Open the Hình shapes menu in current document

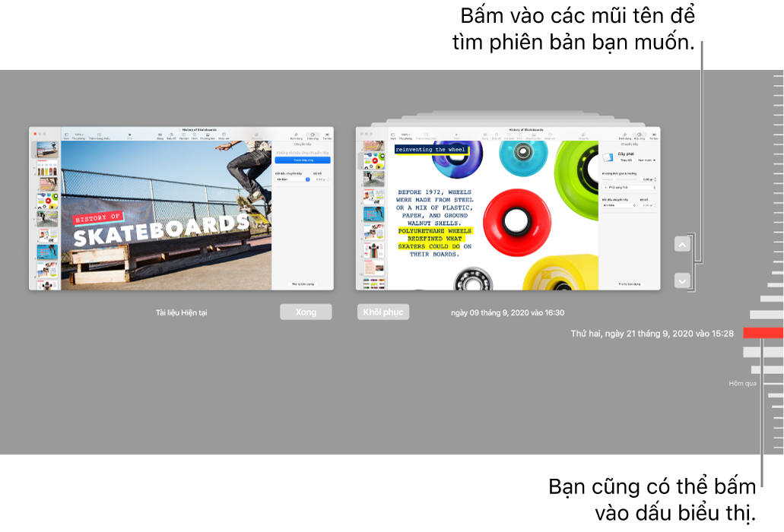(x=195, y=136)
